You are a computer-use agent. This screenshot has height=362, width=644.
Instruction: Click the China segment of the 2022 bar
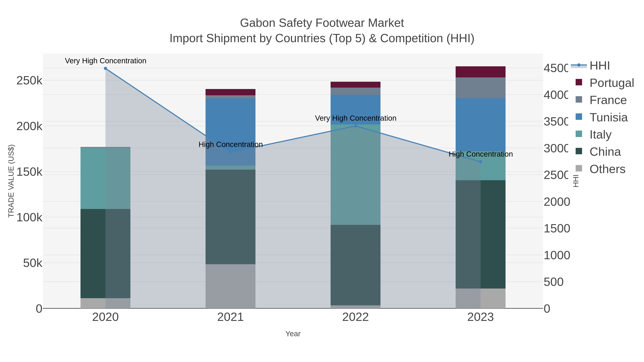[x=355, y=265]
